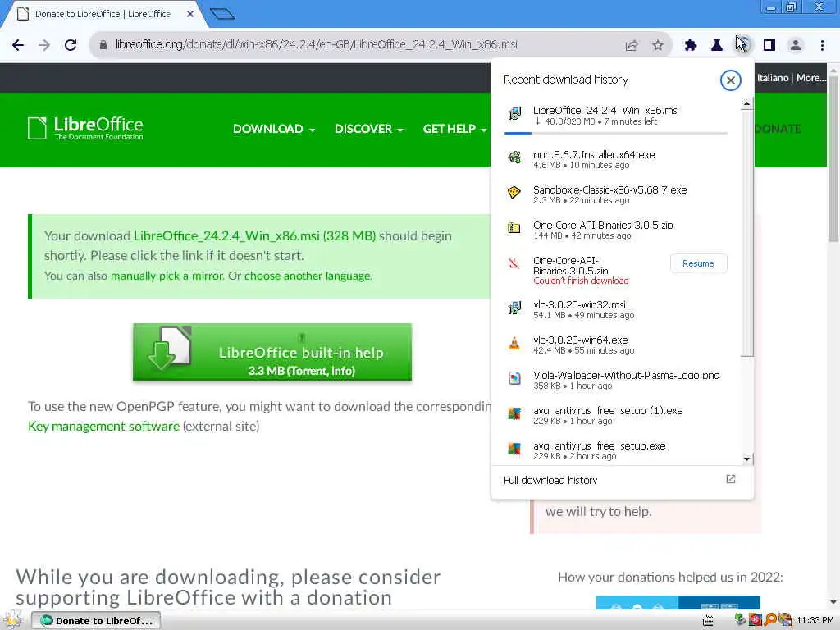Viewport: 840px width, 630px height.
Task: Open the More... languages list
Action: tap(810, 78)
